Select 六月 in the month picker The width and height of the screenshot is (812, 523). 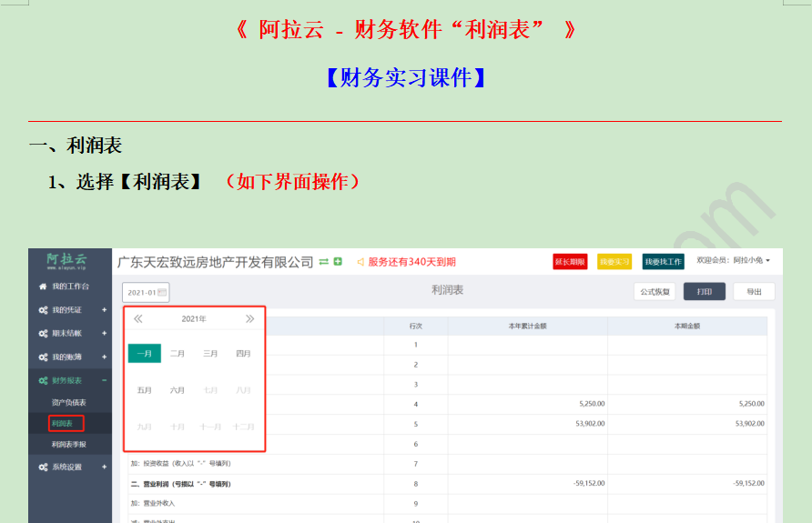click(178, 390)
